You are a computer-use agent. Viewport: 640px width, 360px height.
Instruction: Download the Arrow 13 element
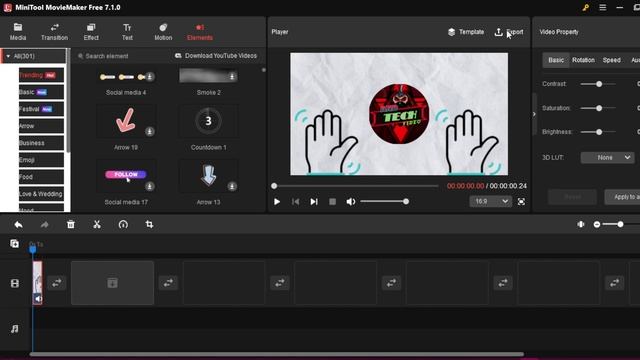[x=232, y=186]
